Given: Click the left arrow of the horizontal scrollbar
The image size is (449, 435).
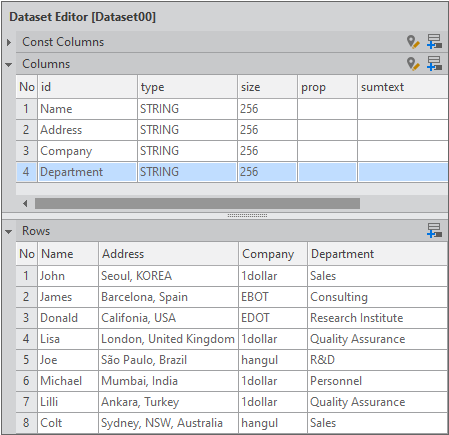Looking at the screenshot, I should pyautogui.click(x=25, y=203).
